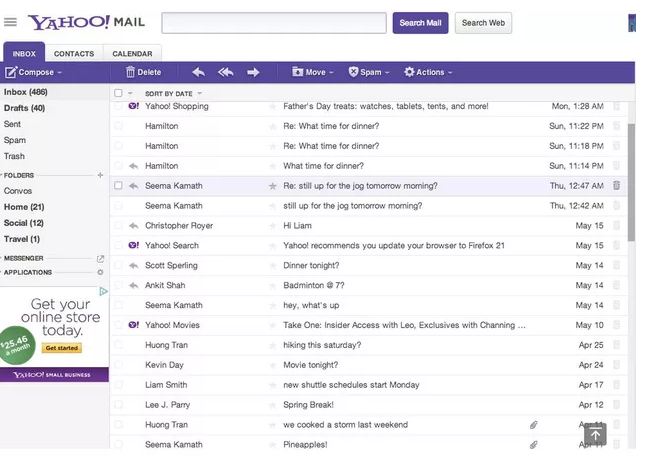Click the Reply arrow in toolbar

198,72
